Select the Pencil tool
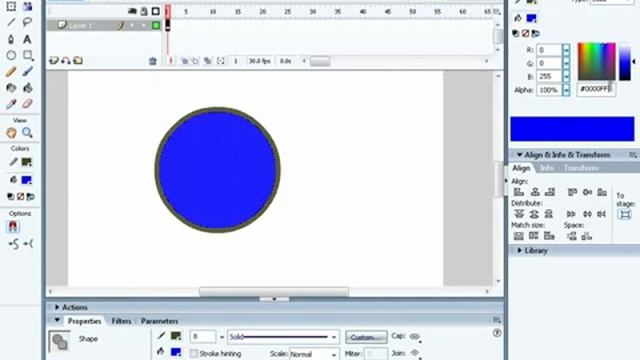 (11, 71)
